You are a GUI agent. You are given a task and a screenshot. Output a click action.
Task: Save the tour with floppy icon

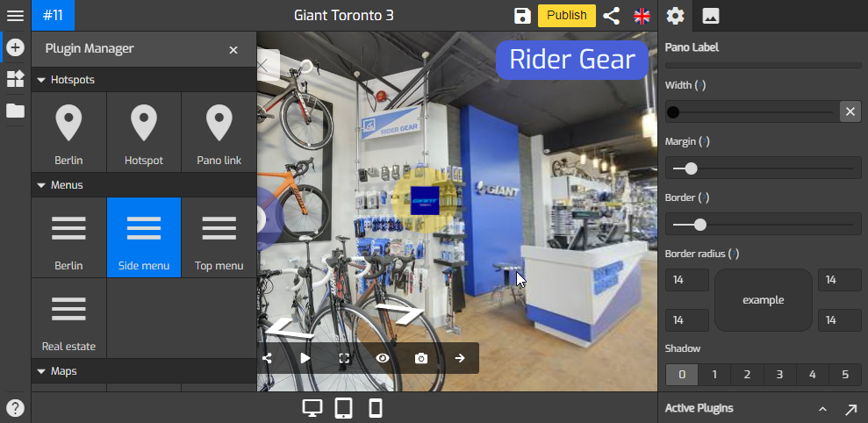[x=522, y=16]
